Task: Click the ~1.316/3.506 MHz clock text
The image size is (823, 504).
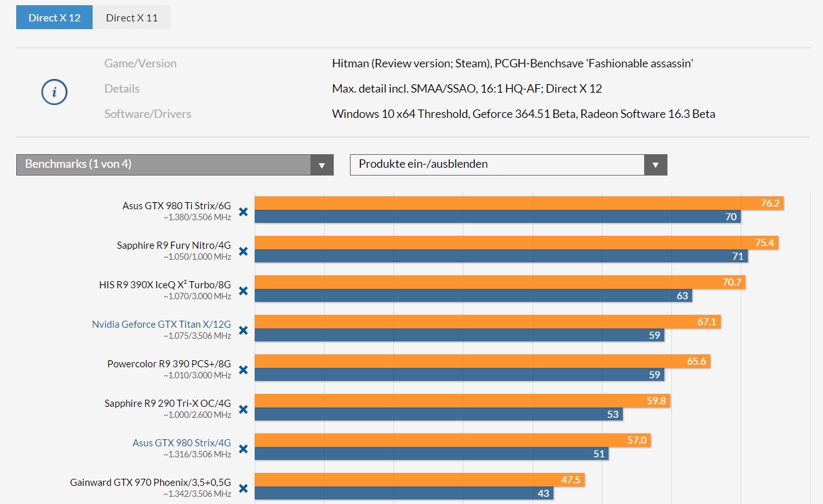Action: (x=197, y=455)
